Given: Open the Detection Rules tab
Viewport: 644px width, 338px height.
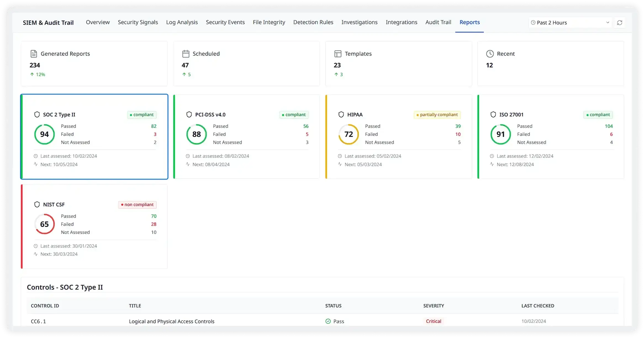Looking at the screenshot, I should coord(313,22).
